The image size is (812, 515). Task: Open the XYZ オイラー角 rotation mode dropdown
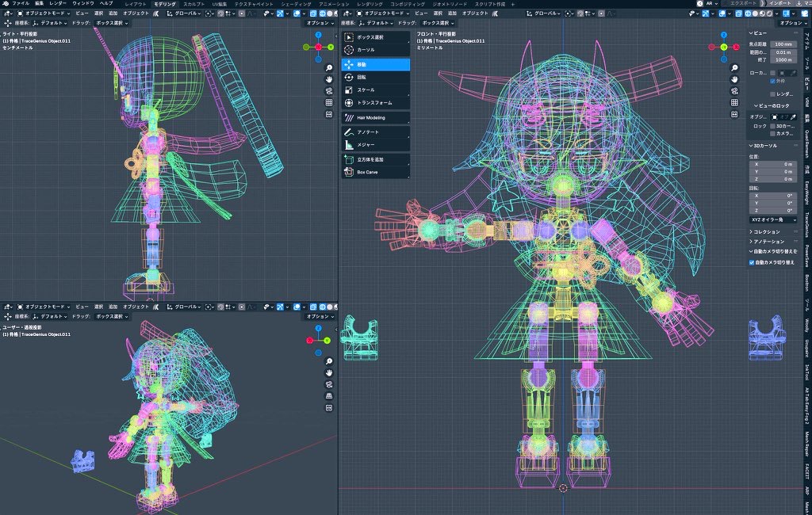click(772, 219)
